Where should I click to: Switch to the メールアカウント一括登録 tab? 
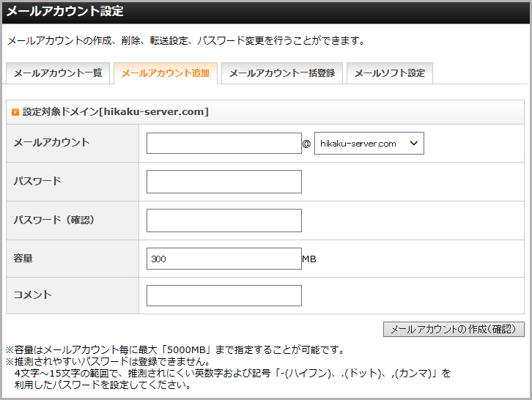281,73
